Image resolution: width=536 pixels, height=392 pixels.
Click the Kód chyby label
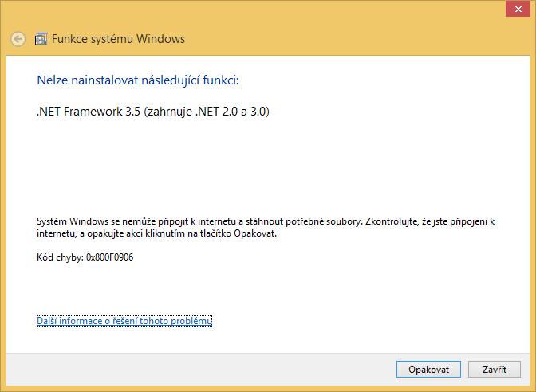(60, 257)
